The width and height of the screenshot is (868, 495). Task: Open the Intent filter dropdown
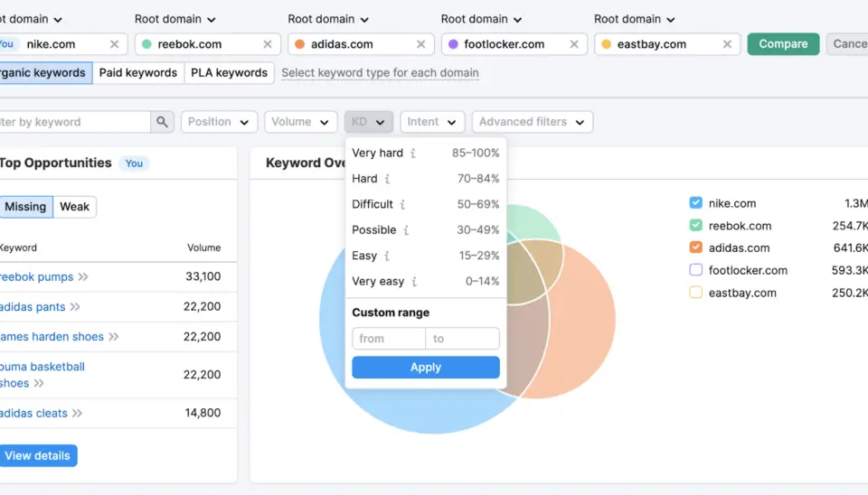click(x=432, y=122)
